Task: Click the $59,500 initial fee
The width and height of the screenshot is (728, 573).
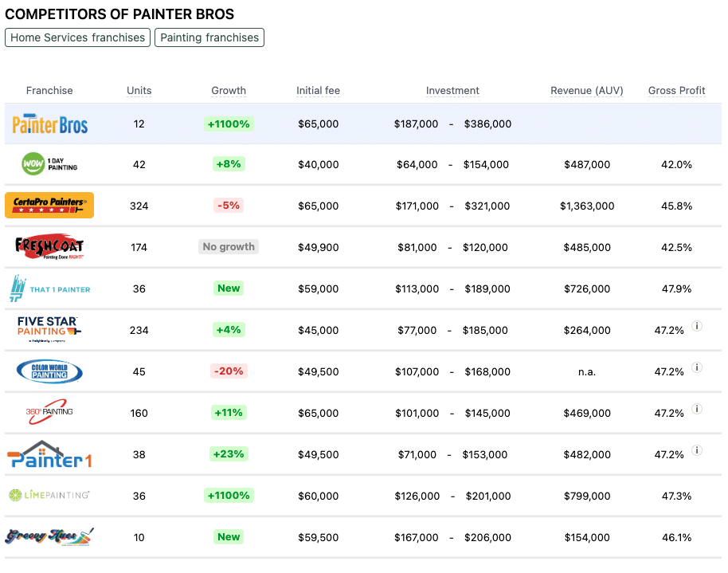Action: (x=318, y=537)
